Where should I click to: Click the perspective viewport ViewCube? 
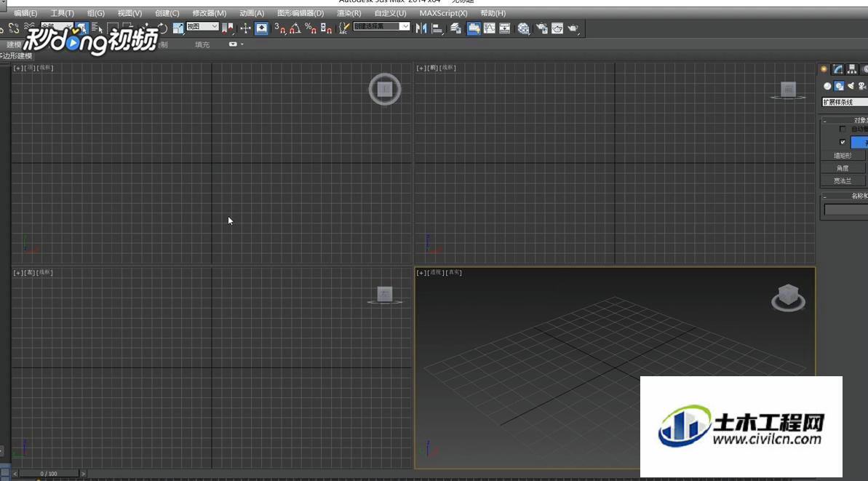point(788,297)
